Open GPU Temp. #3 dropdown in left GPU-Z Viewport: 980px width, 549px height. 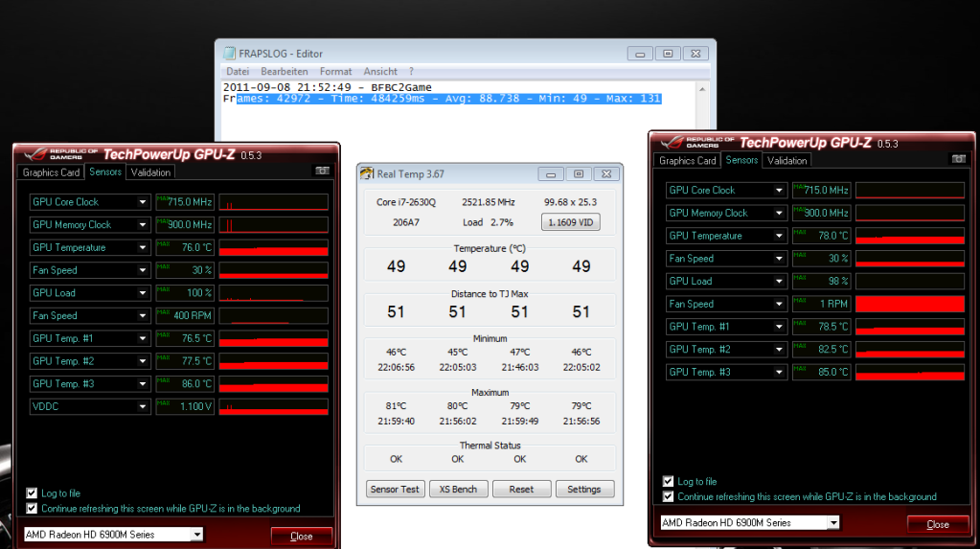point(143,384)
